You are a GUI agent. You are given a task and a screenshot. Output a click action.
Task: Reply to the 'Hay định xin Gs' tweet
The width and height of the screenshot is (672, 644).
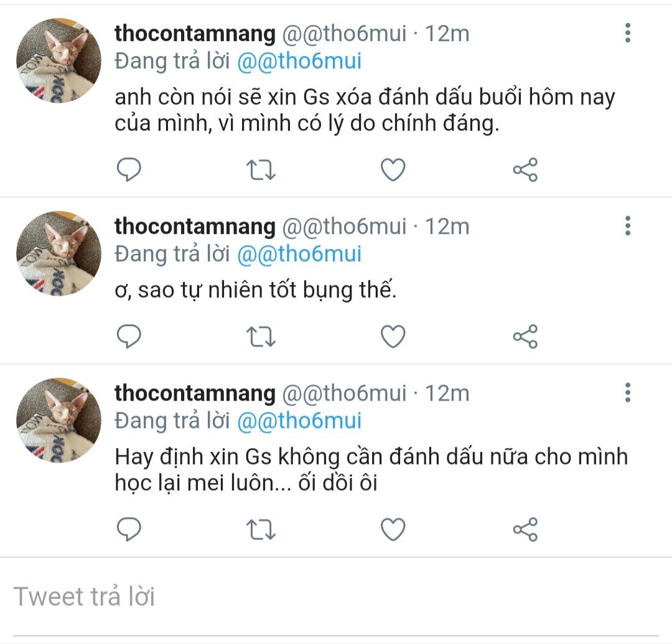(129, 530)
